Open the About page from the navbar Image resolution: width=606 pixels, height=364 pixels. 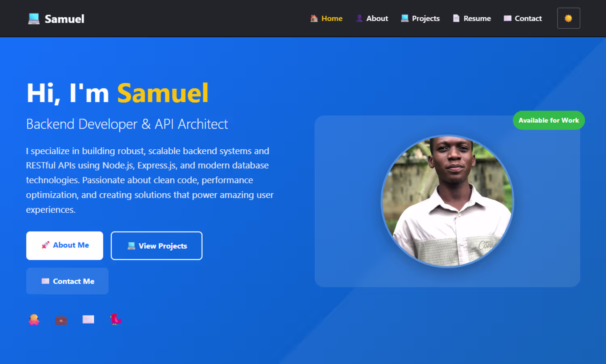[372, 19]
